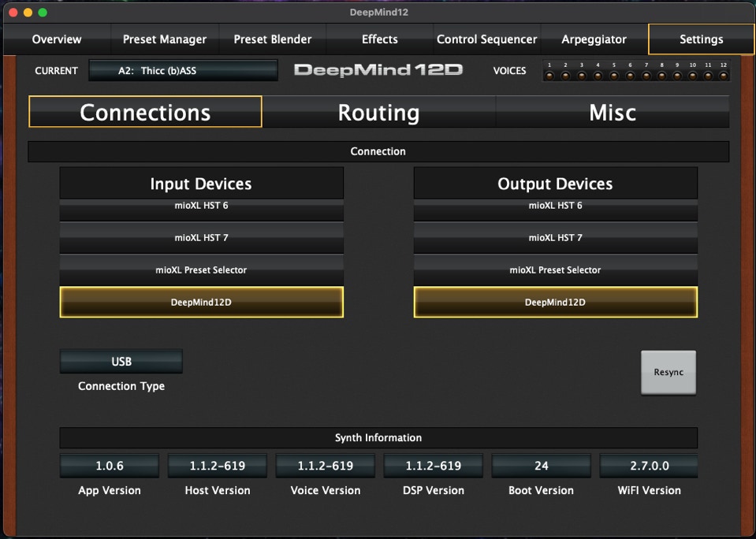Click the Input Devices list header
756x539 pixels.
(202, 183)
